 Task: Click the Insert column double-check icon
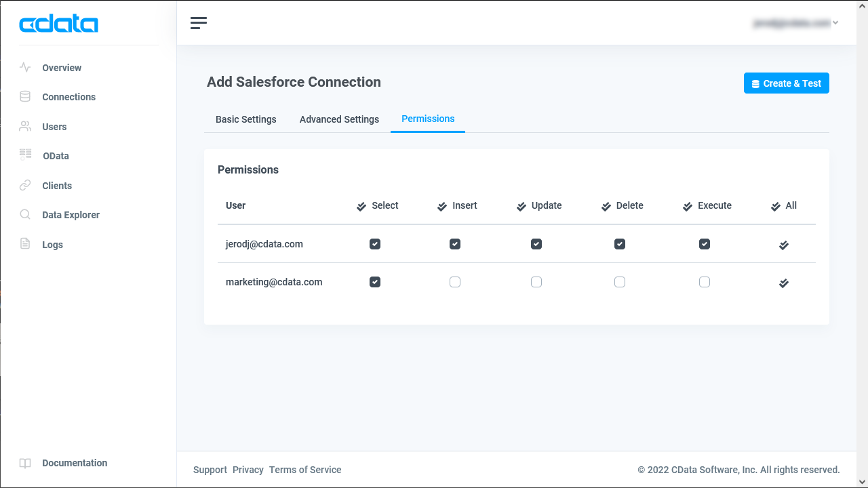click(442, 207)
